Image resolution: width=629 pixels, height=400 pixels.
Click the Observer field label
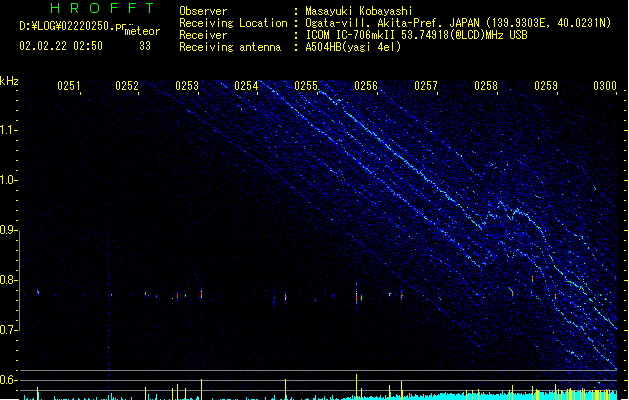point(203,11)
